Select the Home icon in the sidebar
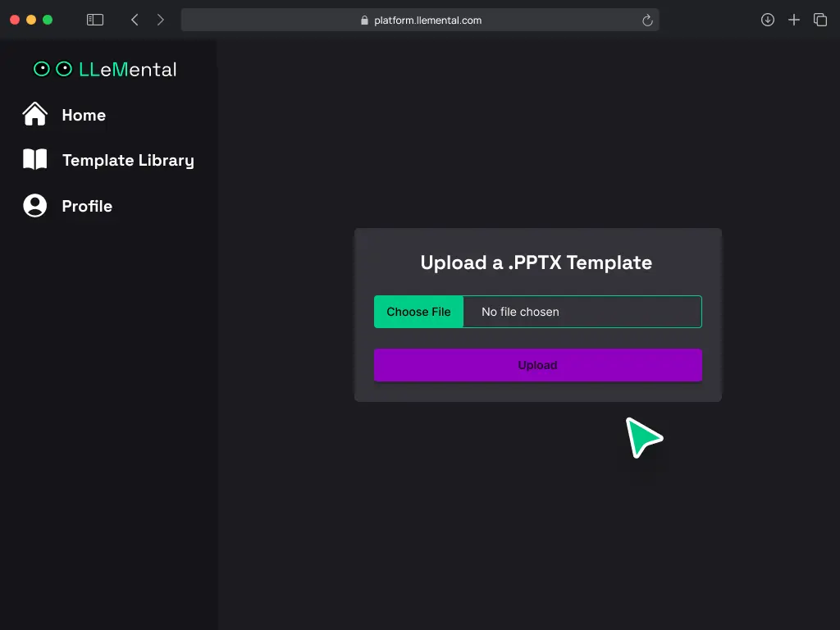This screenshot has height=630, width=840. point(34,113)
